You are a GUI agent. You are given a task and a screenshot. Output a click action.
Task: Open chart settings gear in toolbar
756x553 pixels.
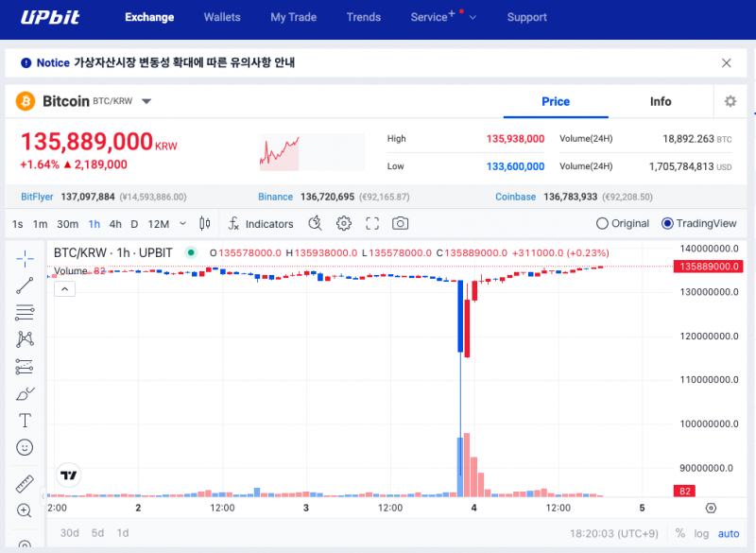pyautogui.click(x=344, y=224)
